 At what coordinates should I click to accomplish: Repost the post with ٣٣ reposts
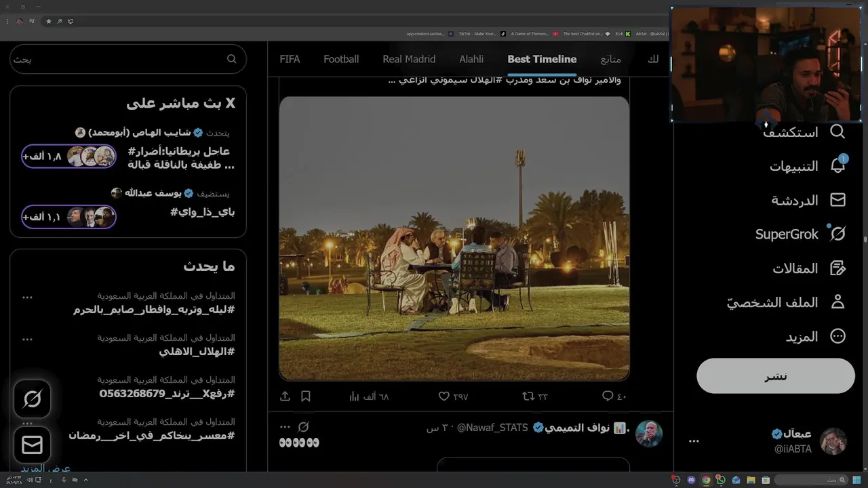527,396
